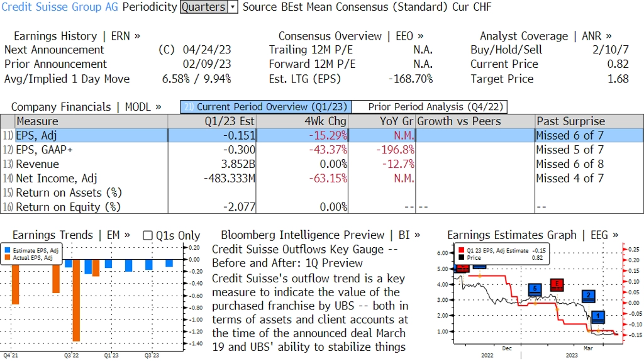The image size is (644, 361).
Task: Open Earnings History ERN page
Action: coord(77,36)
